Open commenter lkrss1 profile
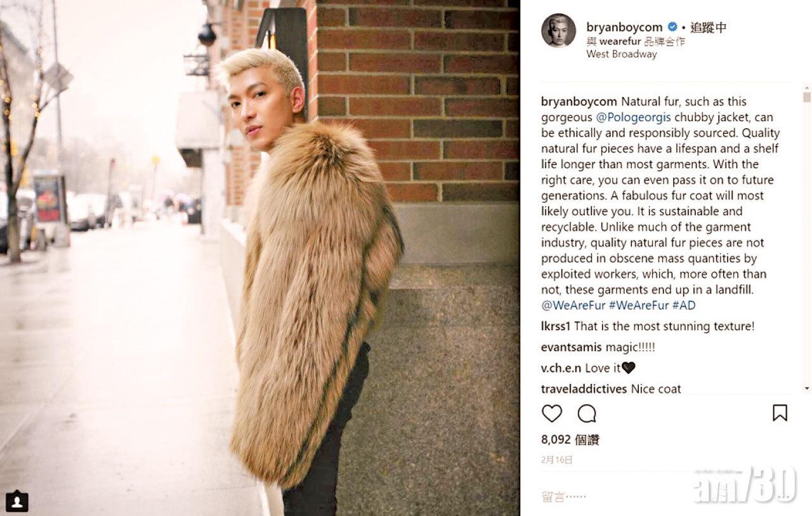Viewport: 812px width, 516px height. coord(556,327)
